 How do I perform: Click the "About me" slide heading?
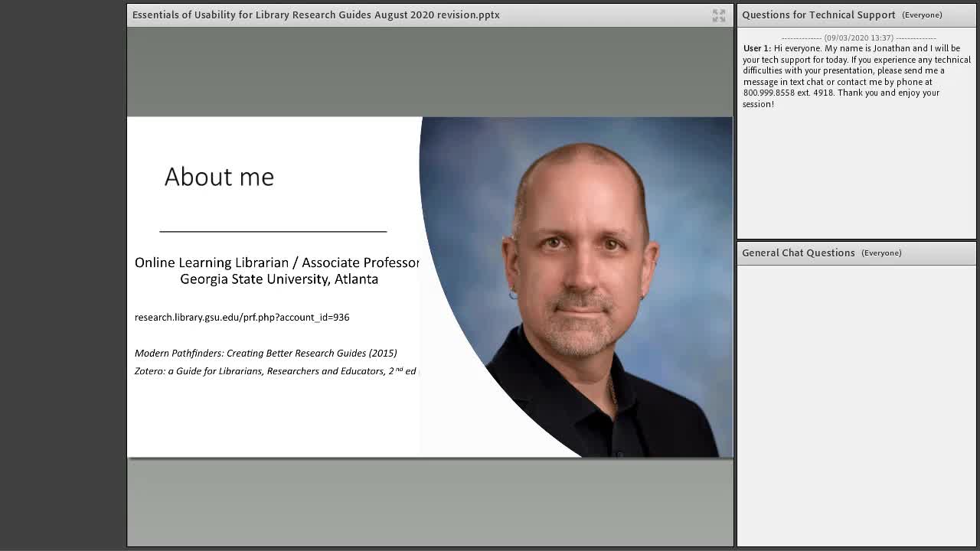point(219,177)
